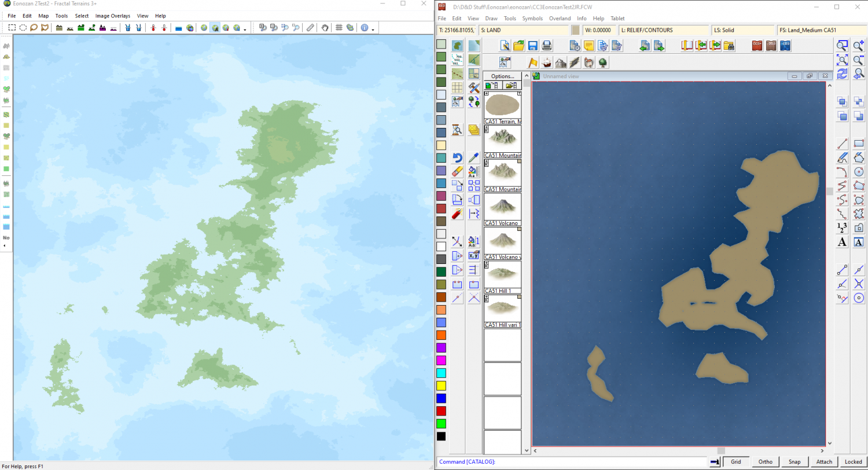Click the Zoom Extents icon in CC3
This screenshot has height=470, width=868.
click(843, 60)
